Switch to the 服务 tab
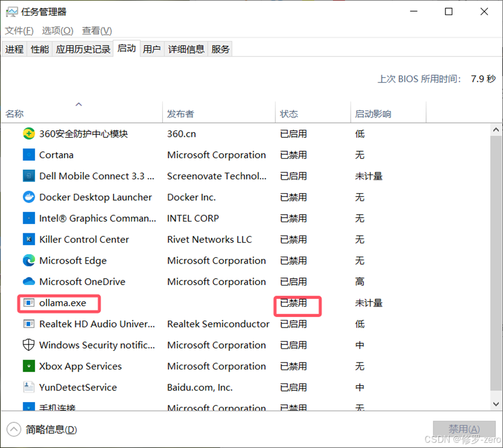This screenshot has width=503, height=448. (220, 49)
